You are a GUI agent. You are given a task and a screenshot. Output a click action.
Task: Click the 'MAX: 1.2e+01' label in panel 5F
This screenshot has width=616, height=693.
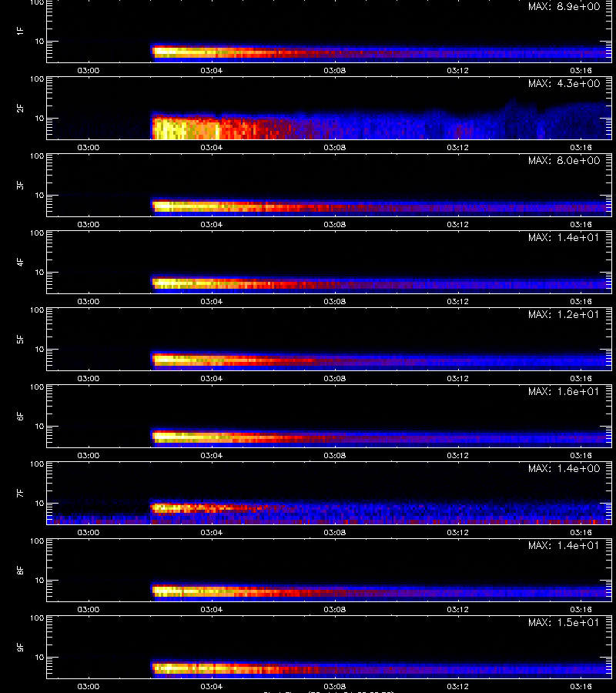point(564,314)
